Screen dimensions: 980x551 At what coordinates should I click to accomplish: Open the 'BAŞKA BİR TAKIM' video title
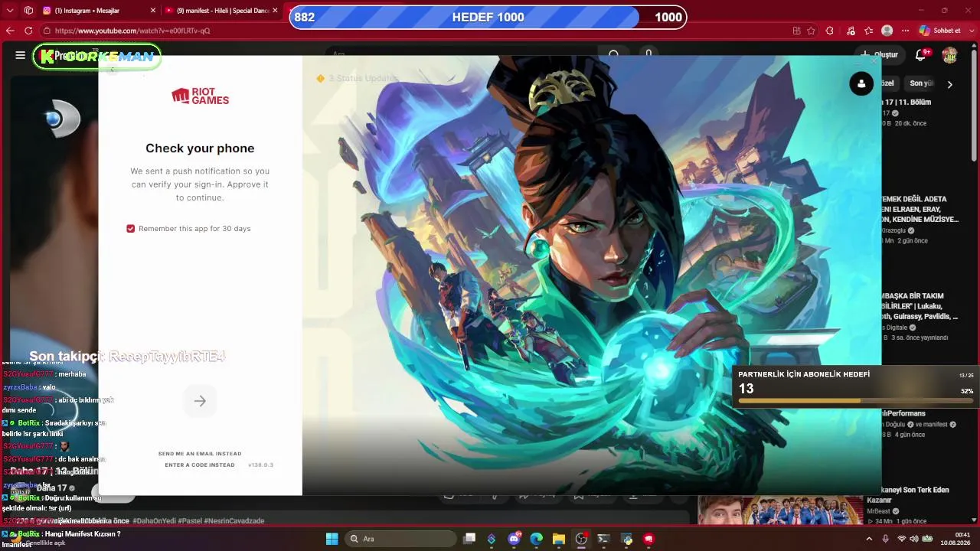pos(920,306)
